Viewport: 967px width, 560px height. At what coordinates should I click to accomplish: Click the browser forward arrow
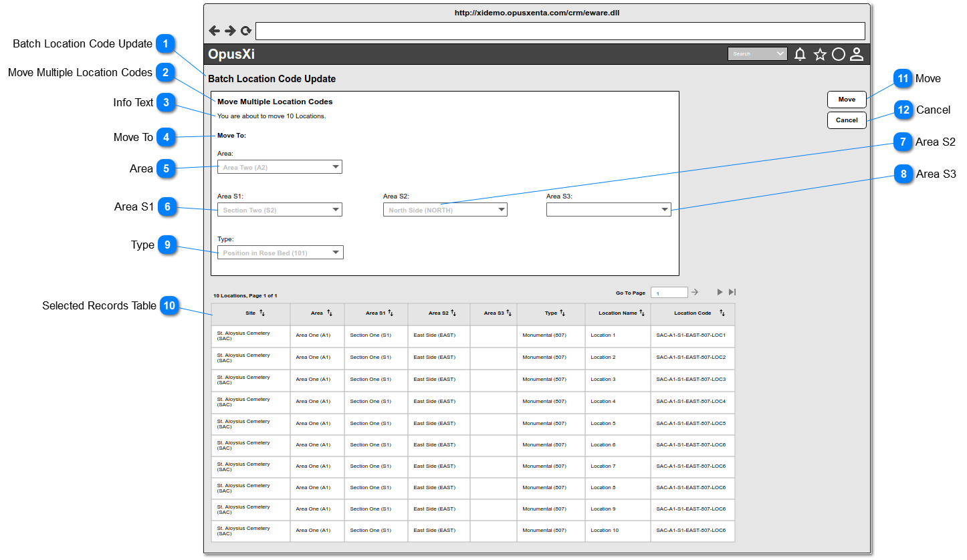pos(230,31)
